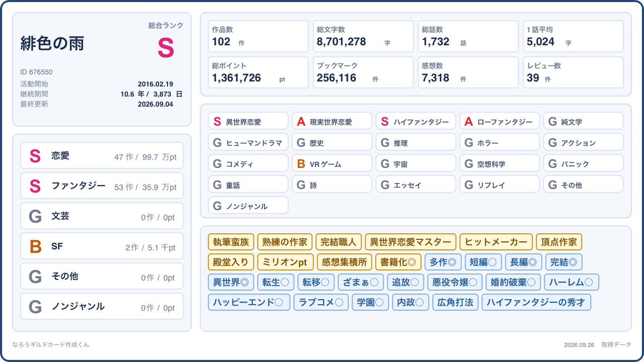Image resolution: width=644 pixels, height=362 pixels.
Task: Select the ハーレム○ tag
Action: click(x=572, y=282)
